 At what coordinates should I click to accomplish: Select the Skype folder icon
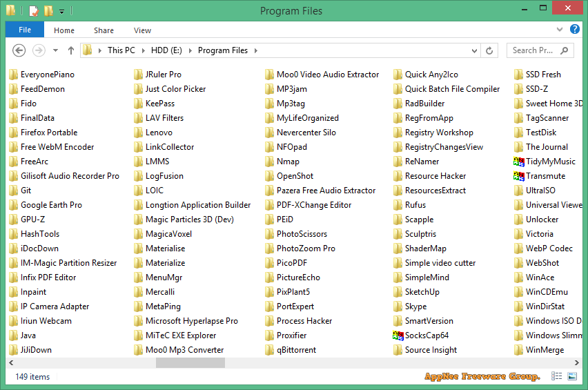398,306
